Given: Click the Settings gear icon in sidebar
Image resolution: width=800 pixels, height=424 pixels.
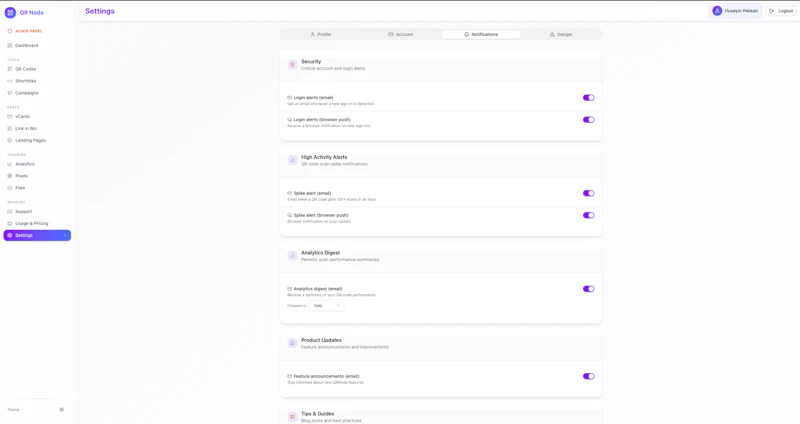Looking at the screenshot, I should click(x=10, y=235).
